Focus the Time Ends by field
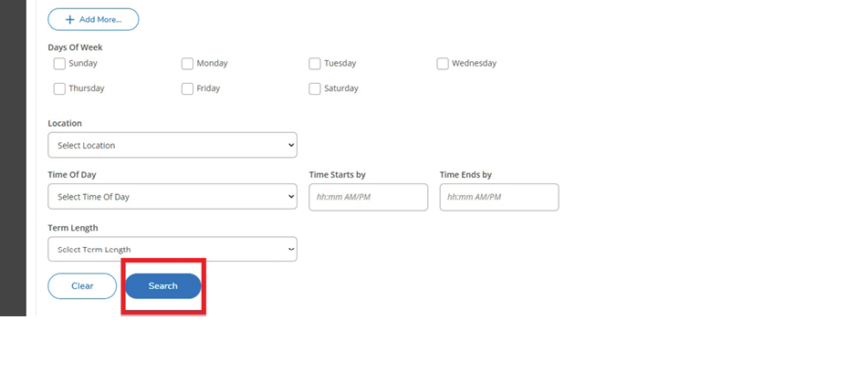 click(498, 197)
